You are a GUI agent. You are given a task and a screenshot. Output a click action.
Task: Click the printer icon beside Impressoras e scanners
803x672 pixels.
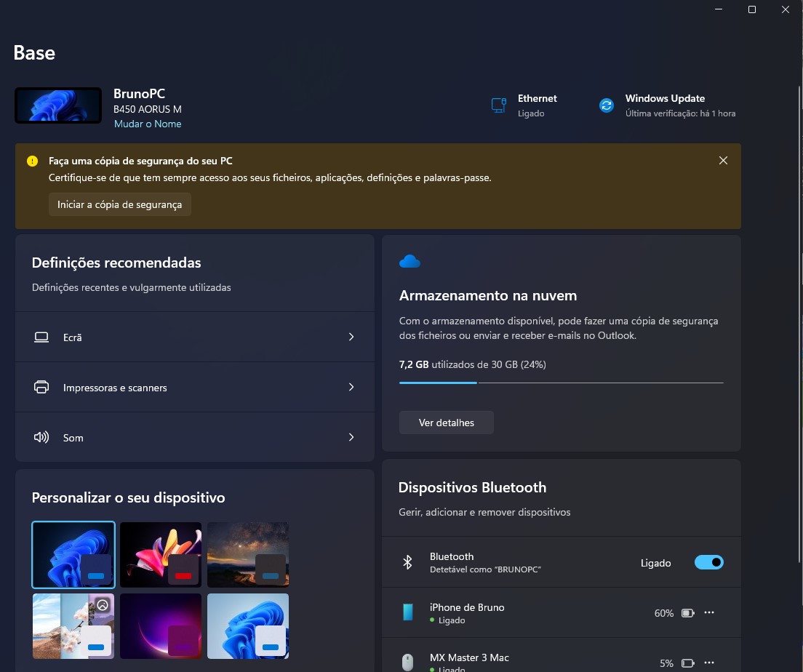point(41,387)
